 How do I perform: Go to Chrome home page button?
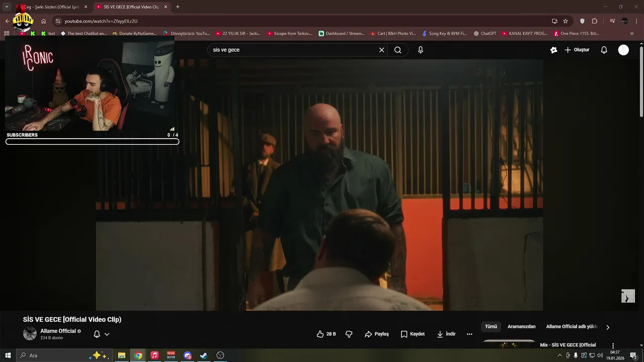(x=44, y=21)
